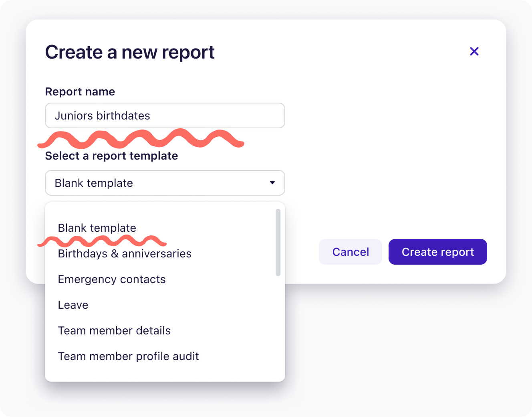Open the Select a report template combo box
532x417 pixels.
pyautogui.click(x=165, y=183)
